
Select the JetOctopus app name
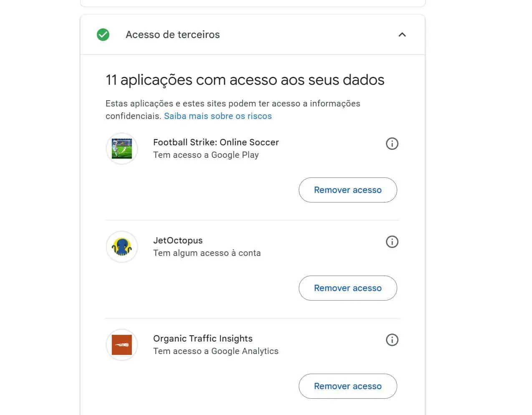pos(178,240)
